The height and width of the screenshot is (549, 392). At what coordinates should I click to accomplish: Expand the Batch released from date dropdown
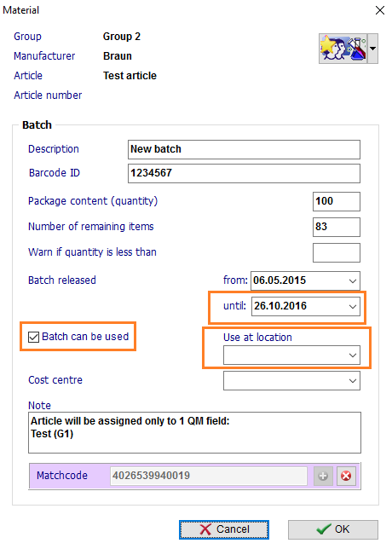click(353, 280)
